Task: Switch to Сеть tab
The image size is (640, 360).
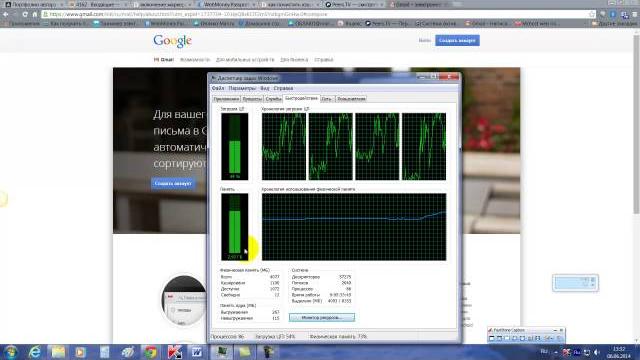Action: click(327, 99)
